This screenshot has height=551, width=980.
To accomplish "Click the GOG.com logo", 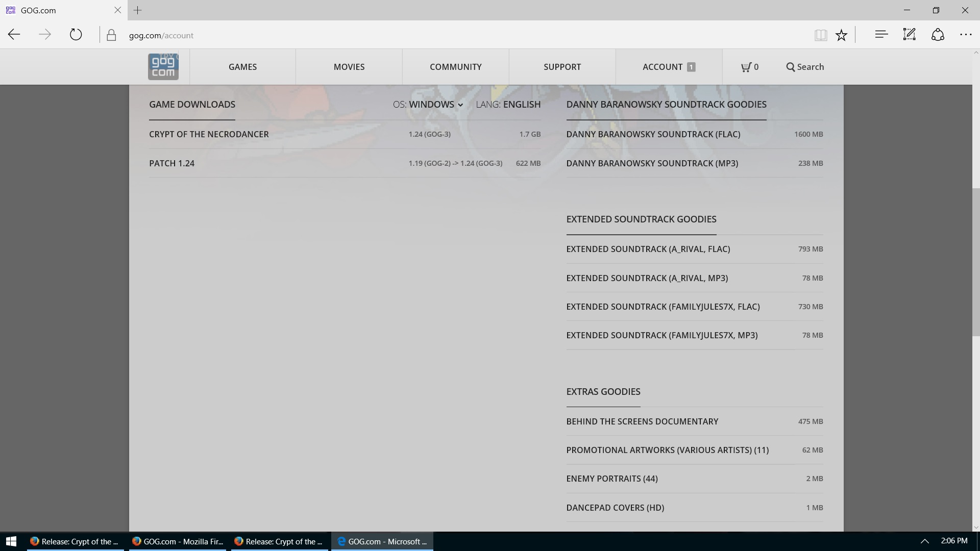I will point(163,67).
